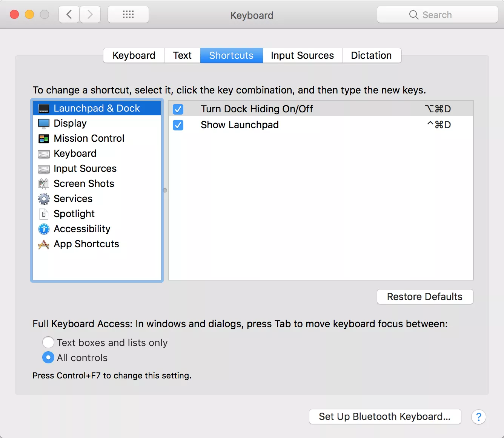The image size is (504, 438).
Task: Click the Services gear icon
Action: click(44, 199)
